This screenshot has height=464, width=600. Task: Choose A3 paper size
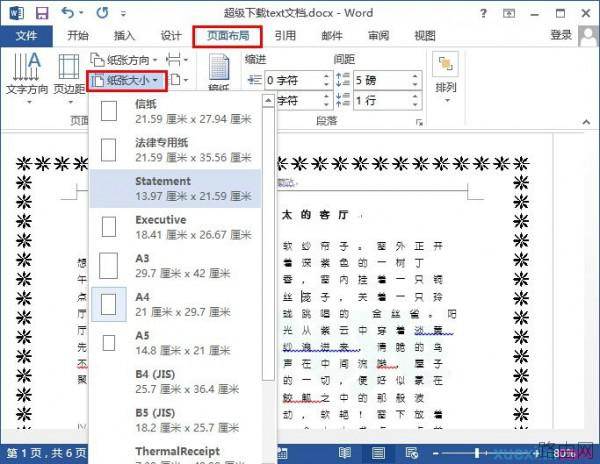(176, 266)
